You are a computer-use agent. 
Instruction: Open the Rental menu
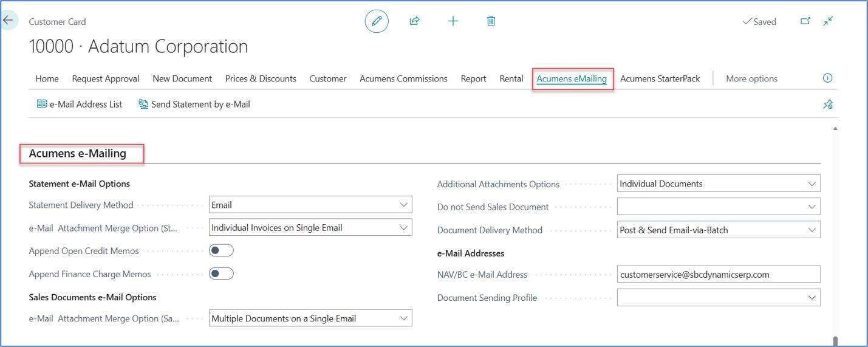[x=511, y=78]
